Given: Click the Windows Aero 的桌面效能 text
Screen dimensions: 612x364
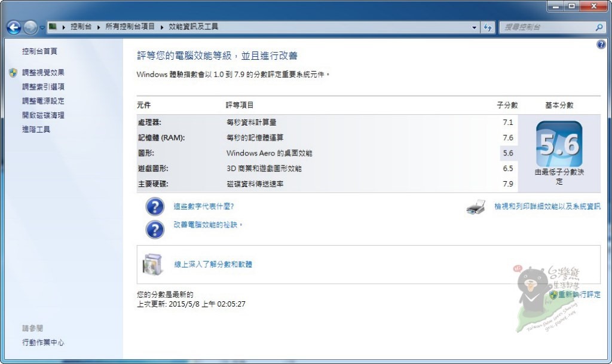Looking at the screenshot, I should (x=270, y=153).
